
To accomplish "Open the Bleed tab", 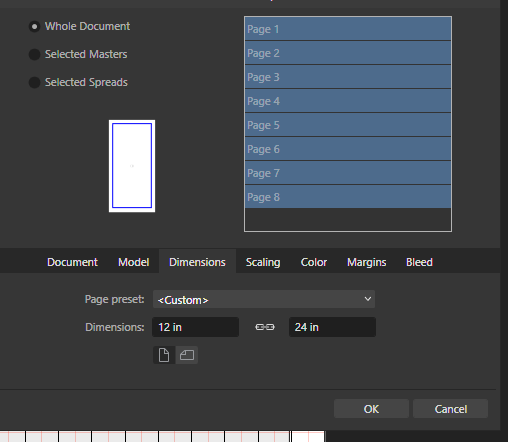I will [x=419, y=262].
